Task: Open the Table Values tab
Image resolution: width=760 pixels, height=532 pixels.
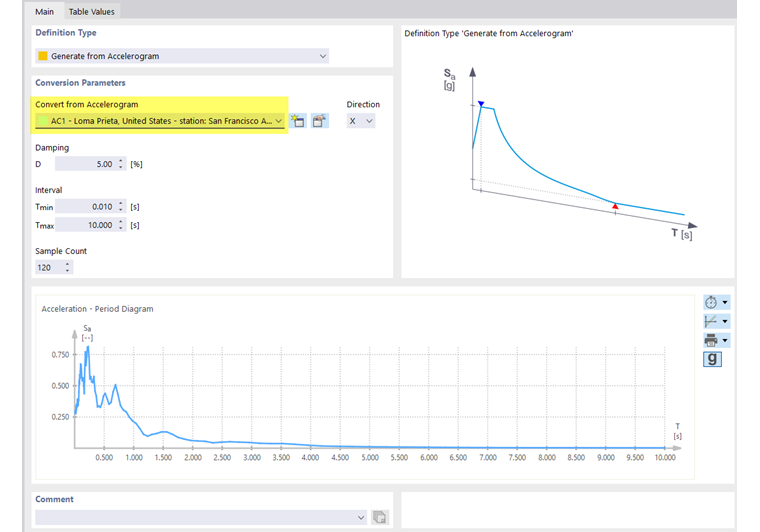Action: click(92, 11)
